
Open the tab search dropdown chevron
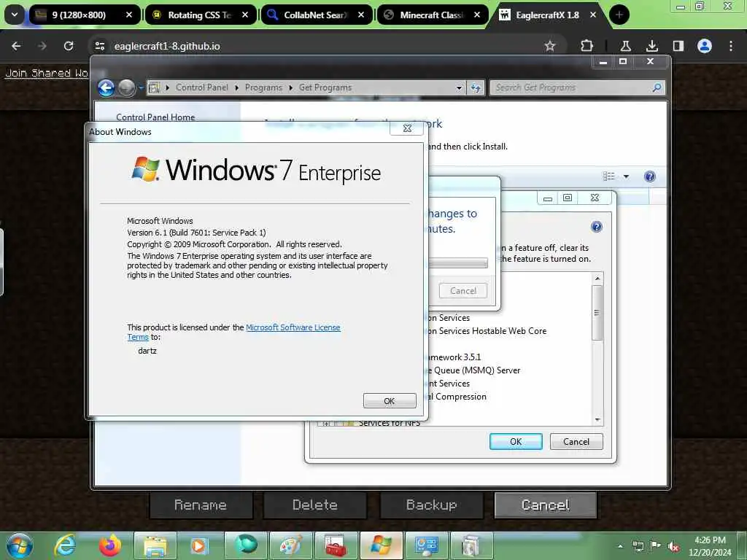pos(15,15)
